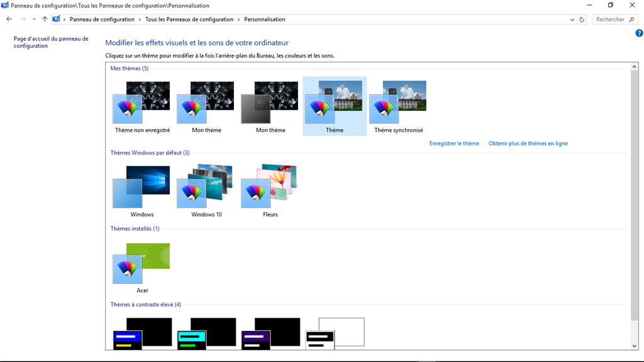Apply the default "Windows" theme
644x362 pixels.
coord(142,191)
